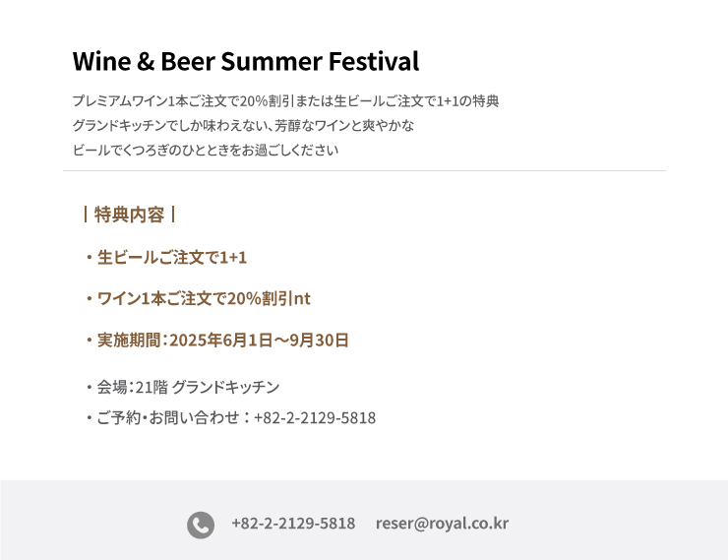Click description line starting with グランドキッチンでしか
This screenshot has height=560, width=728.
243,125
